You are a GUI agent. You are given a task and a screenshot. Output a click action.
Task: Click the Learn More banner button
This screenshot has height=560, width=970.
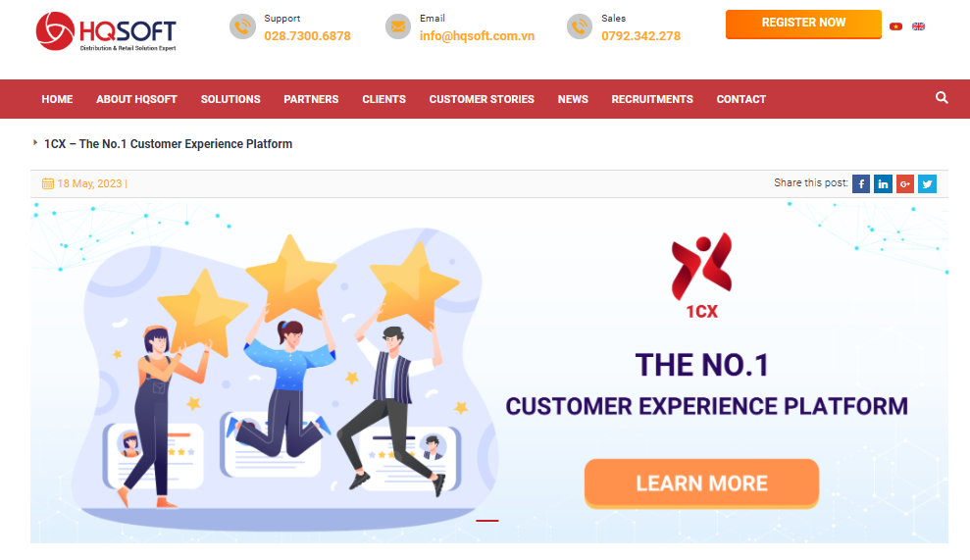pos(701,484)
